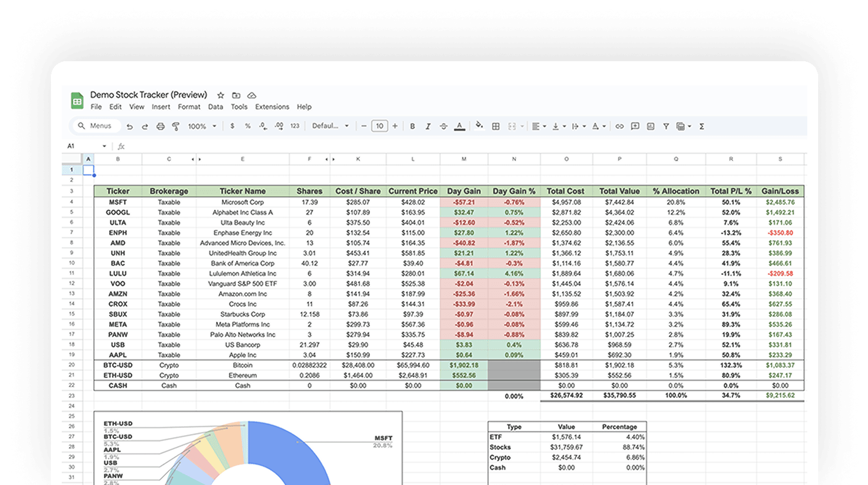Open merge cells type dropdown arrow
This screenshot has width=868, height=485.
tap(522, 126)
